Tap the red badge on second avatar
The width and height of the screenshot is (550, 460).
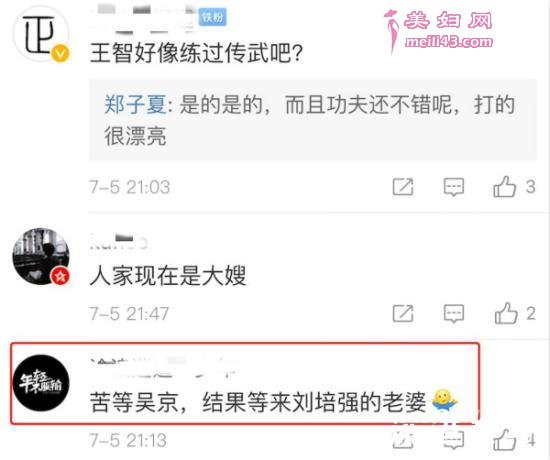click(x=60, y=276)
